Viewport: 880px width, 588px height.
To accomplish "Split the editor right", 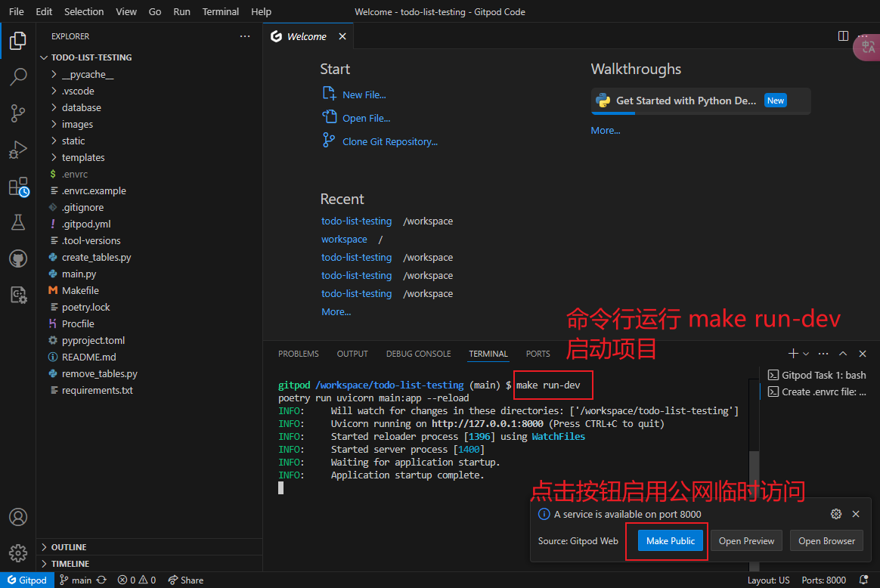I will click(x=843, y=36).
